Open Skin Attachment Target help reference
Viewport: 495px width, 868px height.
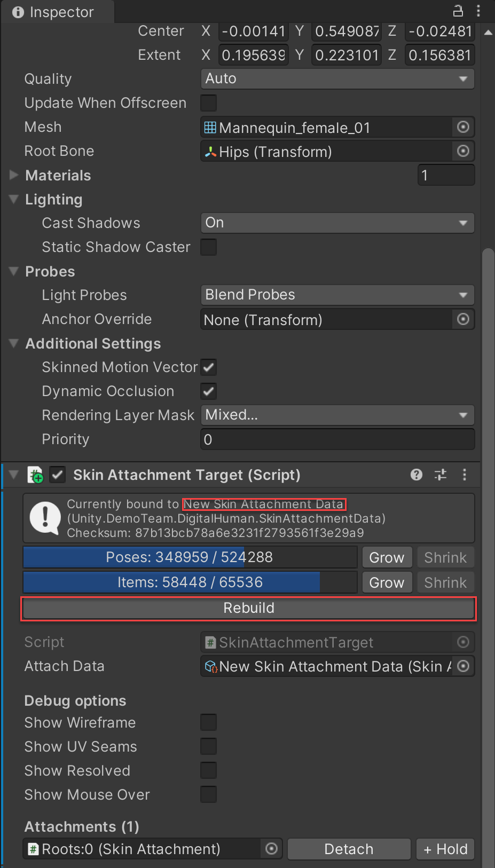tap(417, 475)
